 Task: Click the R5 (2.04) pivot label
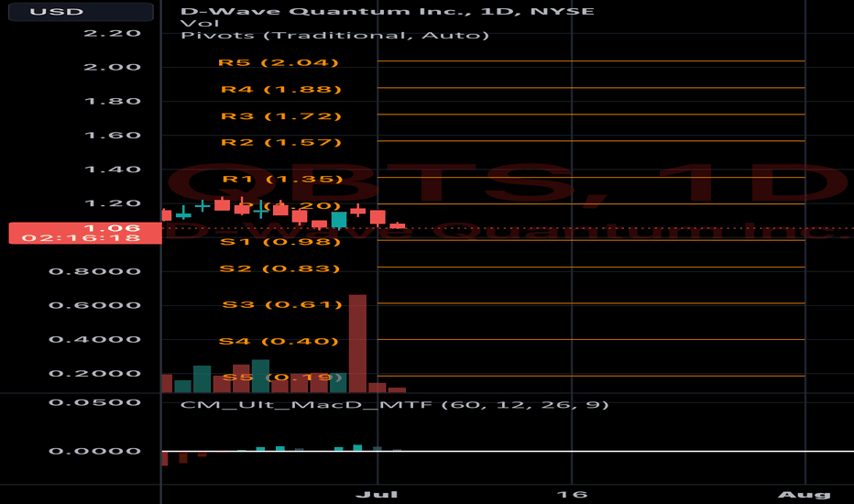279,62
